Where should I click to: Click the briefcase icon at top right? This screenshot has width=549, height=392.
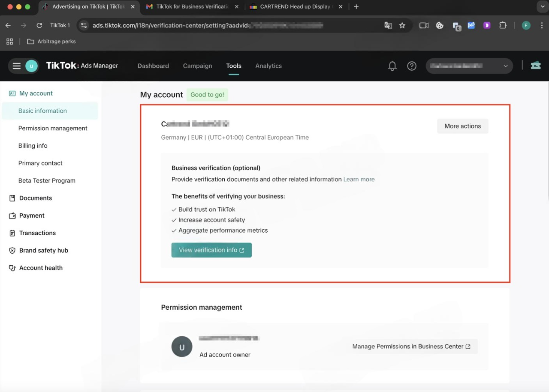click(x=535, y=66)
